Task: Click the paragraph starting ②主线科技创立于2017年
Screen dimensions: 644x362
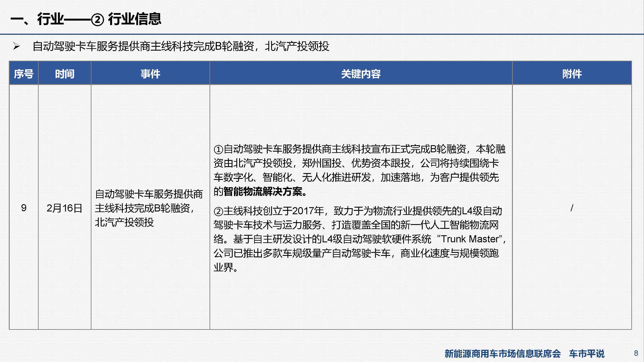Action: [360, 239]
